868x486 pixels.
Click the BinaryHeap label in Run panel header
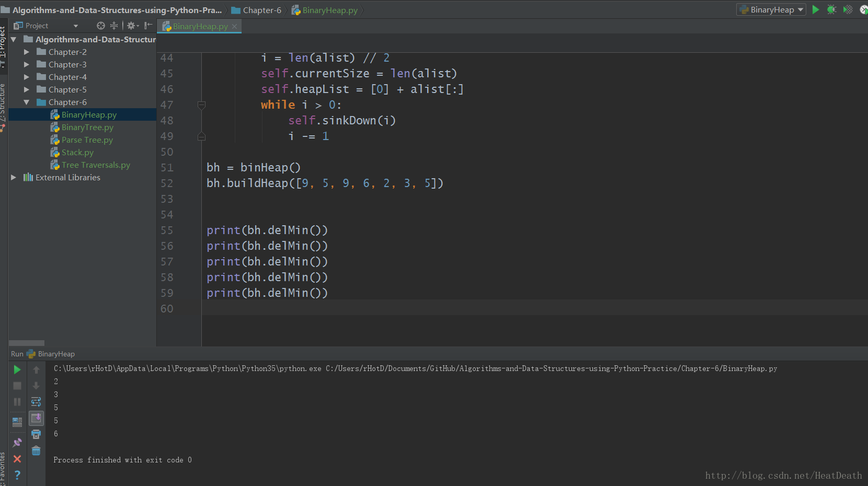click(56, 354)
